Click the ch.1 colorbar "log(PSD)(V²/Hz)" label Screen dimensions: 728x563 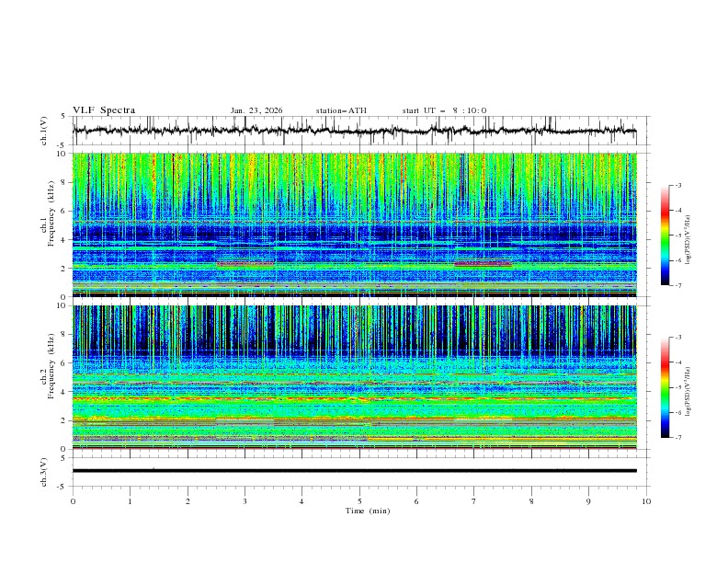point(688,239)
